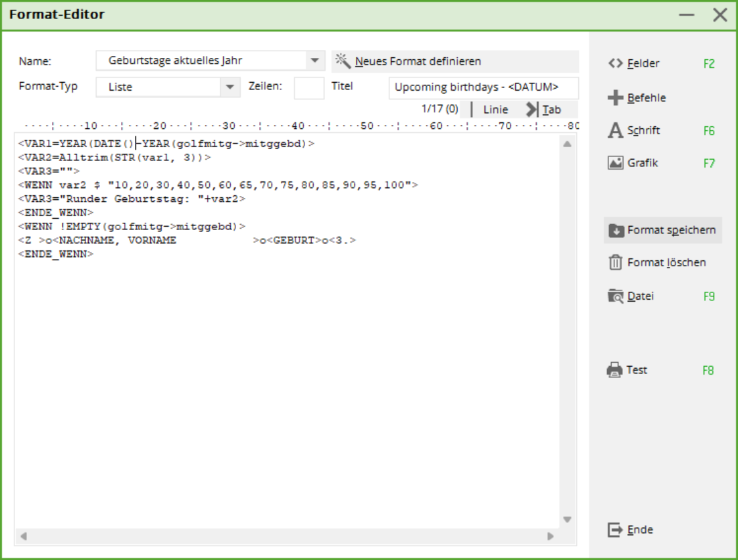Click the ENDE_WENN last line in editor

(x=56, y=254)
